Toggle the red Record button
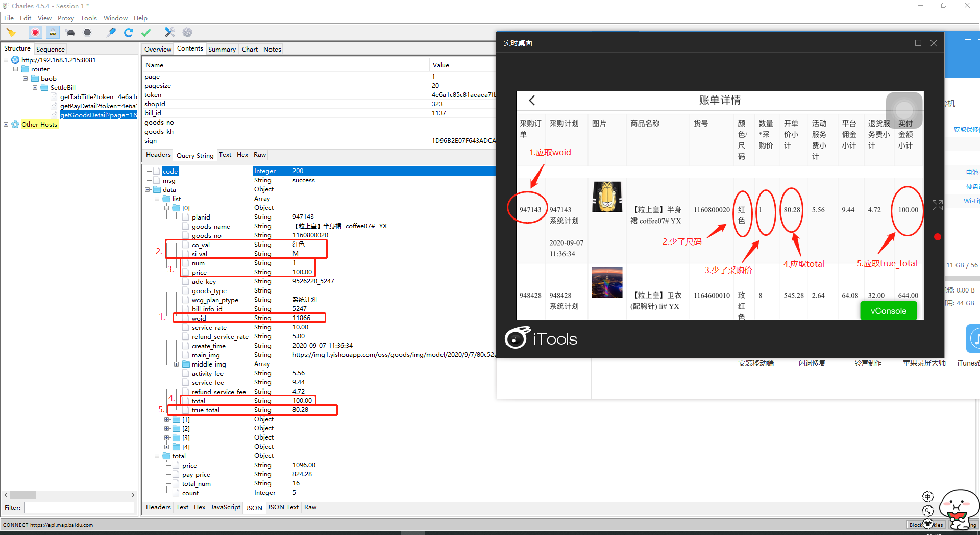 (35, 33)
